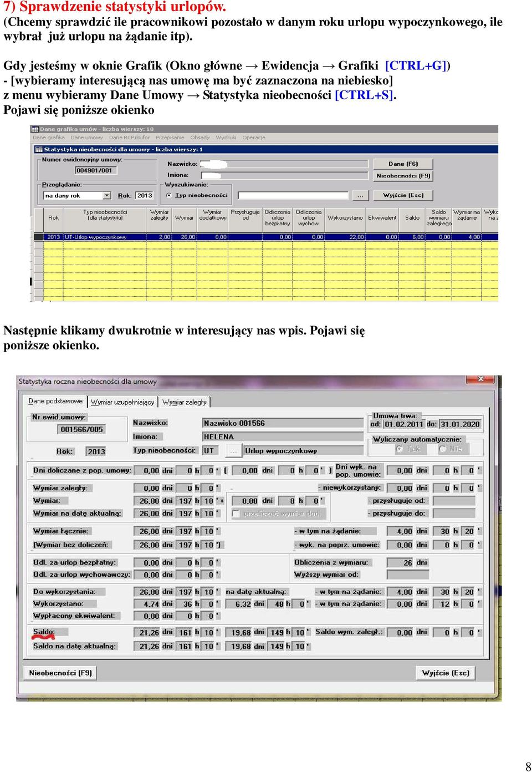Click the ellipsis button beside UT field
Viewport: 532px width, 772px height.
(x=234, y=451)
